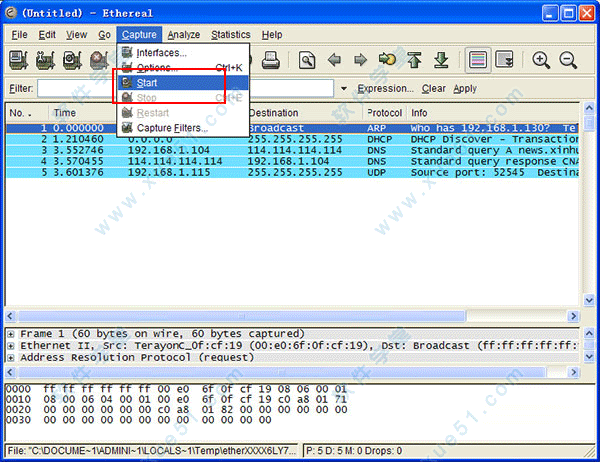Image resolution: width=600 pixels, height=462 pixels.
Task: Open the filter history dropdown arrow
Action: [344, 88]
